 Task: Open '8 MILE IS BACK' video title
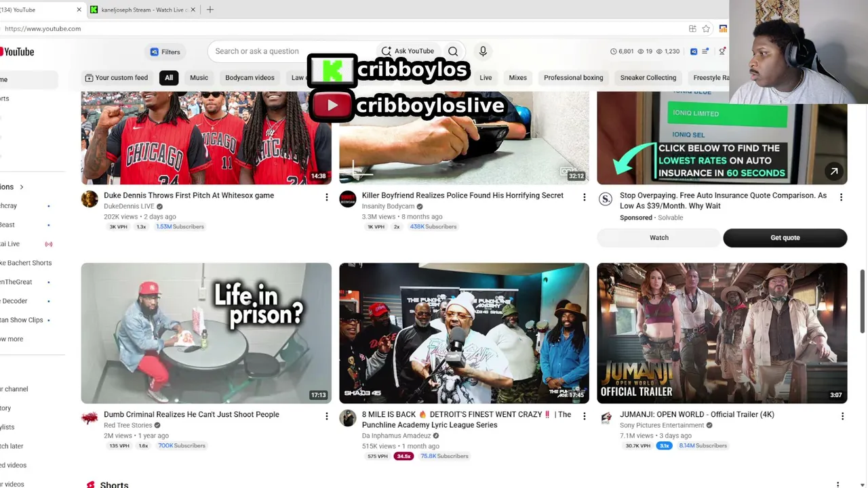tap(467, 420)
